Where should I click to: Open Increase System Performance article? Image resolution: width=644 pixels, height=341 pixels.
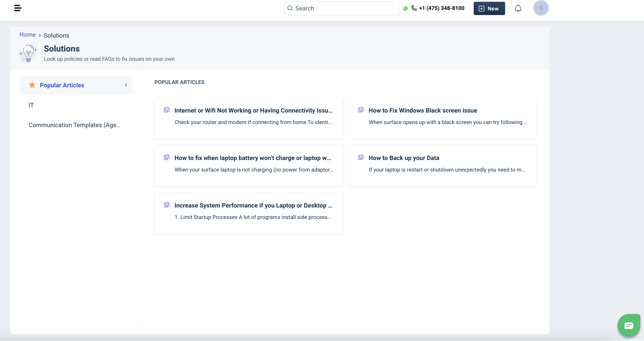coord(253,205)
